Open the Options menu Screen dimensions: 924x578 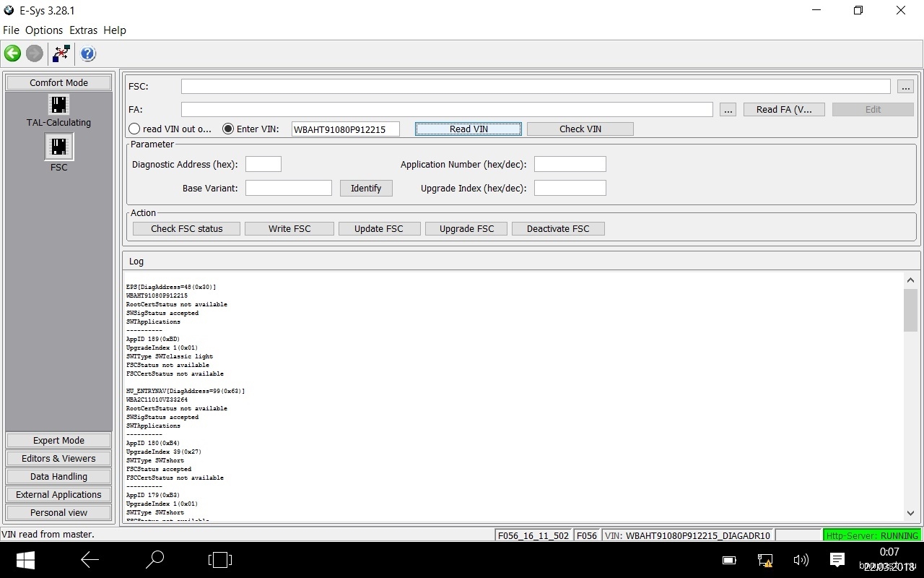pyautogui.click(x=44, y=30)
